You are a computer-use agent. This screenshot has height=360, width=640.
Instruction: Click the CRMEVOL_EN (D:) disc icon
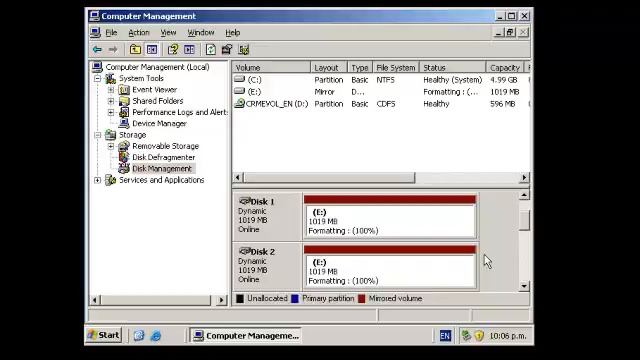pyautogui.click(x=240, y=103)
